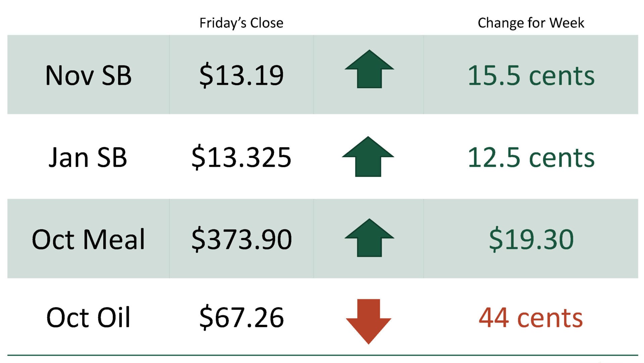The width and height of the screenshot is (644, 363).
Task: Select the Oct Meal row label
Action: (x=88, y=239)
